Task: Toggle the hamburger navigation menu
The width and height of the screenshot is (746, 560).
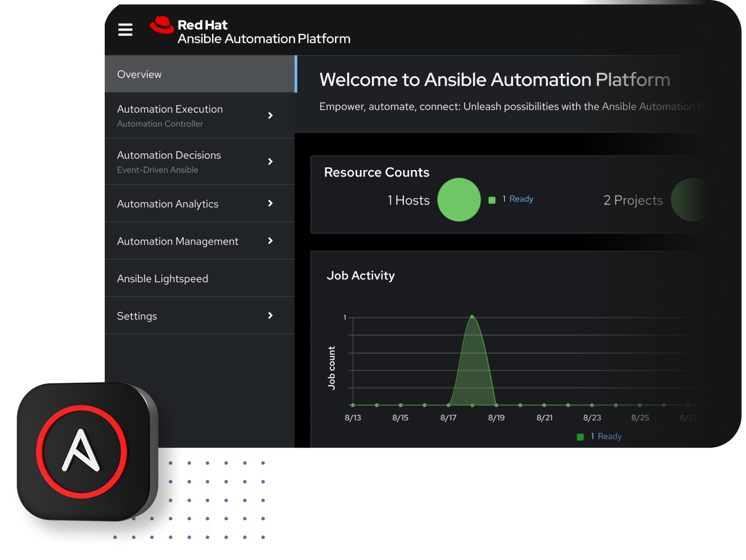Action: pos(125,30)
